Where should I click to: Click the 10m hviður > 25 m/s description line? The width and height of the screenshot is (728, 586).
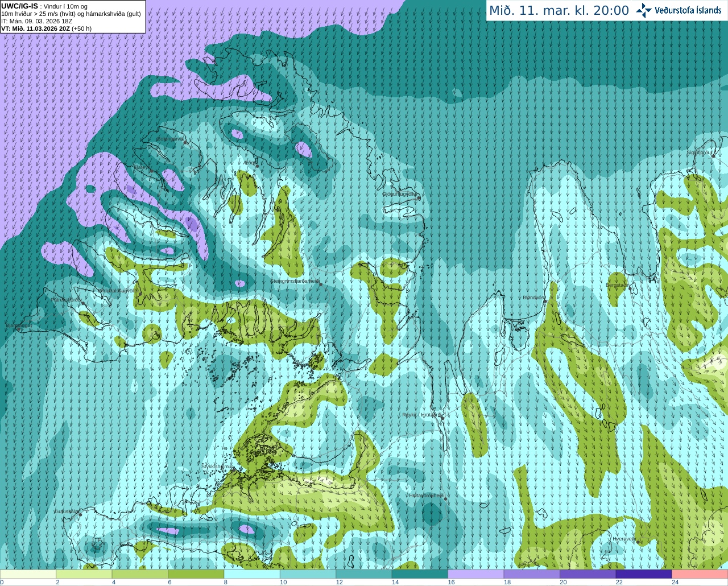(x=71, y=14)
